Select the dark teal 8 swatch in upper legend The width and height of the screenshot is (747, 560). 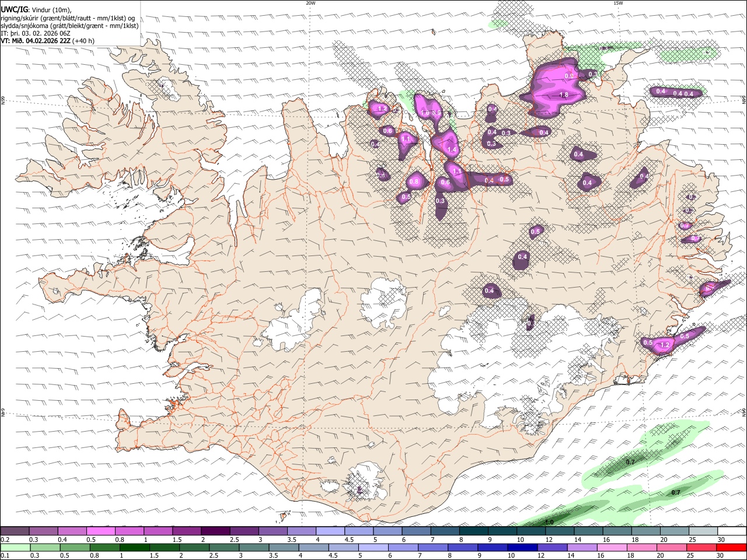pos(473,531)
